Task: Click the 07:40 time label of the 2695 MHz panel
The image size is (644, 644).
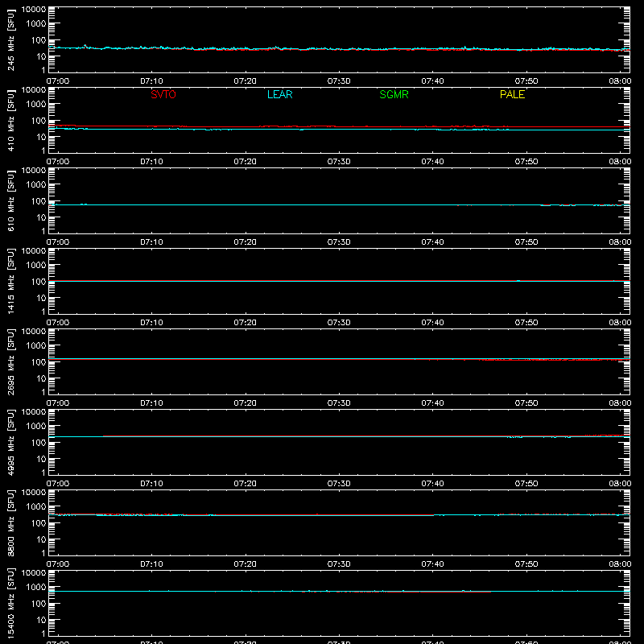Action: click(432, 403)
